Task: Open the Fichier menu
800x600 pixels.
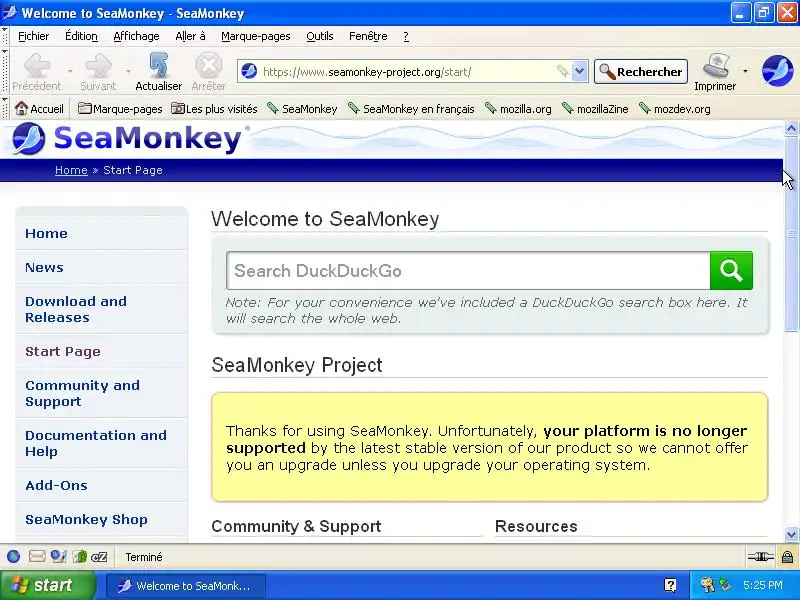Action: (34, 36)
